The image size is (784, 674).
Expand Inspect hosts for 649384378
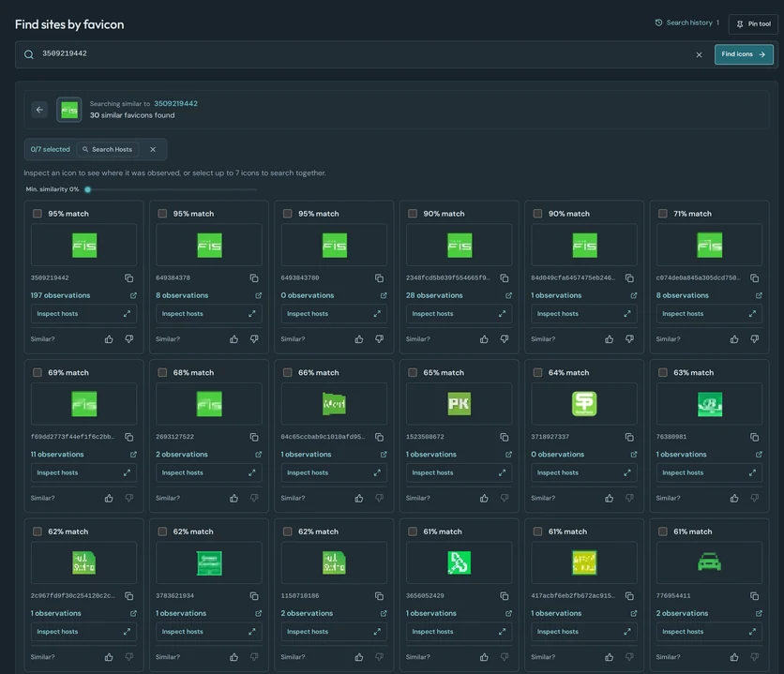click(x=208, y=314)
